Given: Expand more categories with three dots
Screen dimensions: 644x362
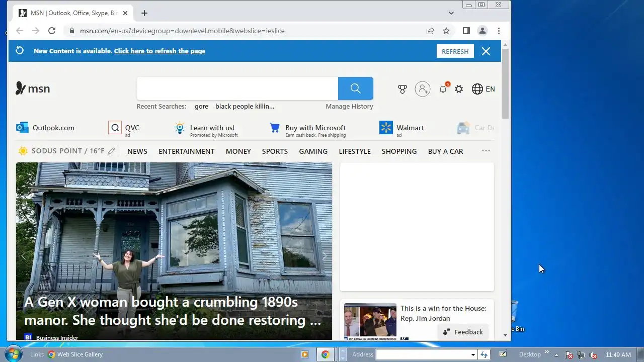Looking at the screenshot, I should [486, 151].
